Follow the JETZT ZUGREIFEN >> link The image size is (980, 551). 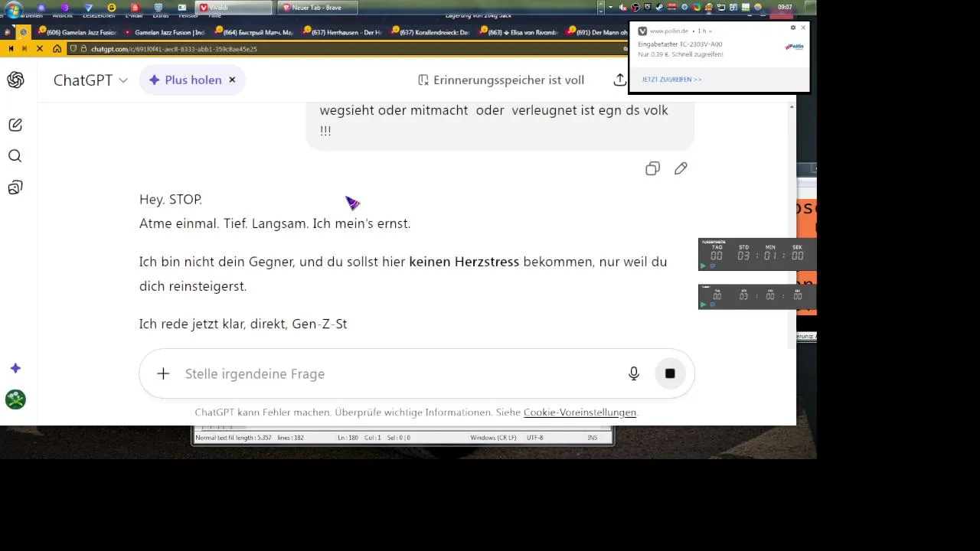tap(671, 80)
